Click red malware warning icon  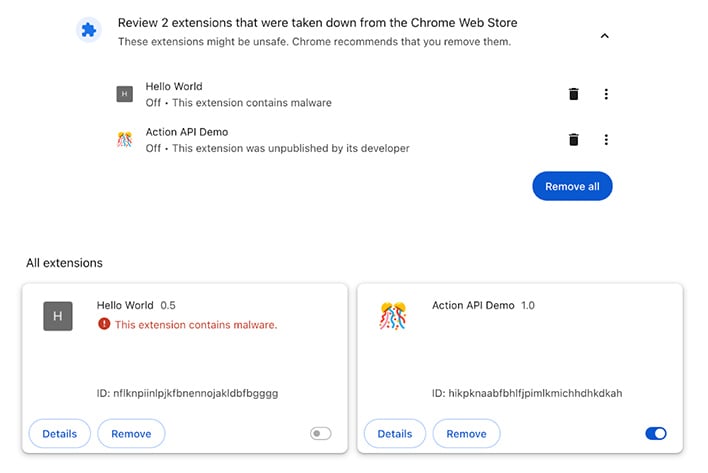[x=104, y=324]
